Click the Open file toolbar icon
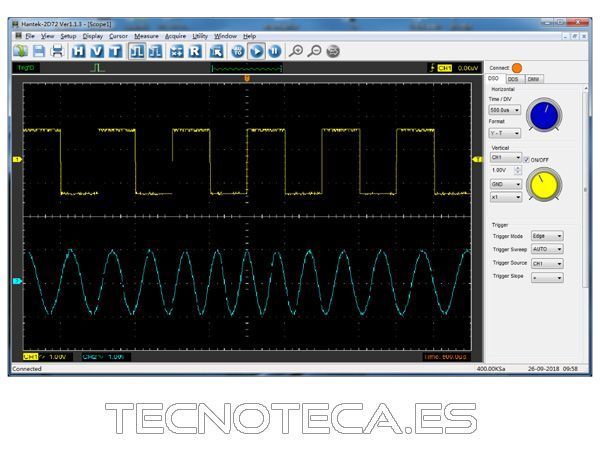 [x=21, y=51]
